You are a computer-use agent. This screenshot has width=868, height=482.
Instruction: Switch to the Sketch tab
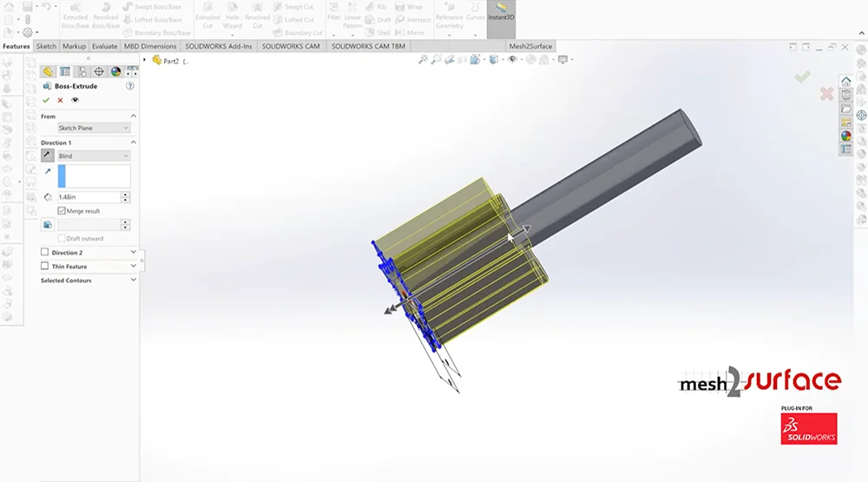click(x=46, y=46)
